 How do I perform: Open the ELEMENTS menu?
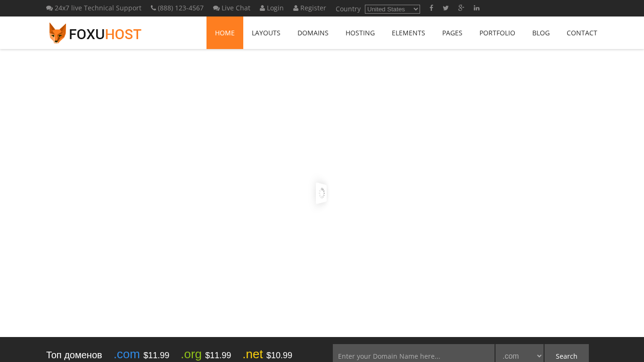click(x=408, y=33)
